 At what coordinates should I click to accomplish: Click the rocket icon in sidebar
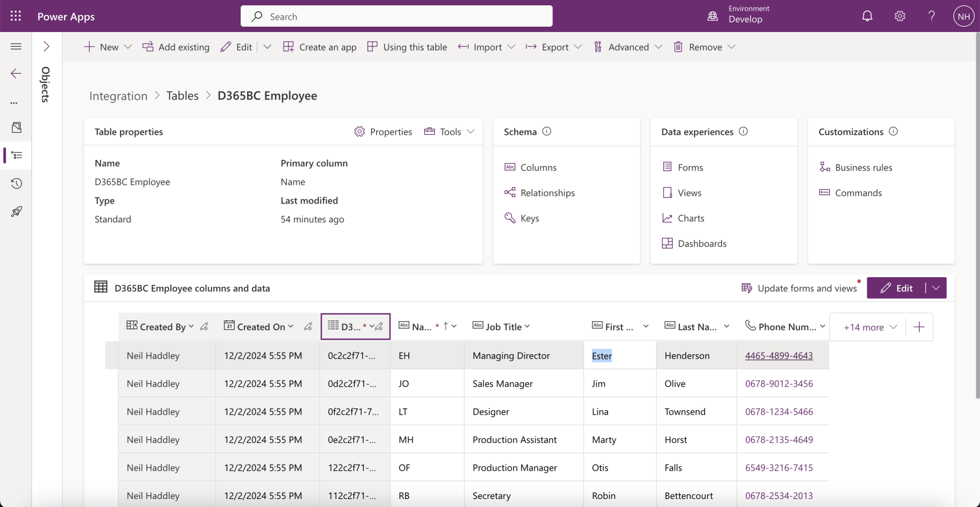17,212
